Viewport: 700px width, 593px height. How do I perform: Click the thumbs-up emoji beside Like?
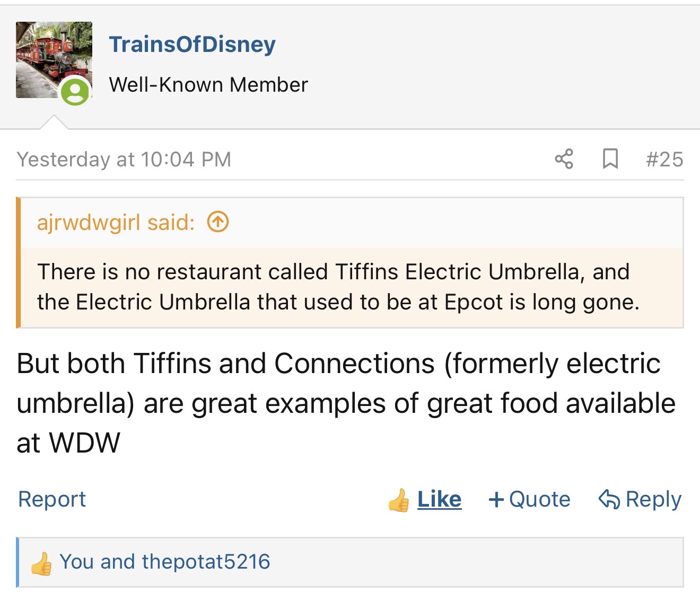[x=399, y=500]
